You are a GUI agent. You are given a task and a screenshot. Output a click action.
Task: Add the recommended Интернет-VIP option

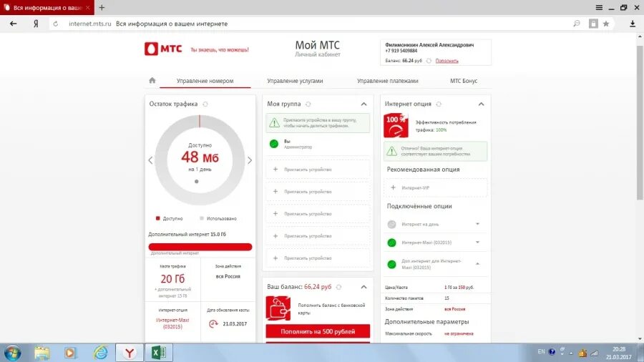[x=435, y=187]
